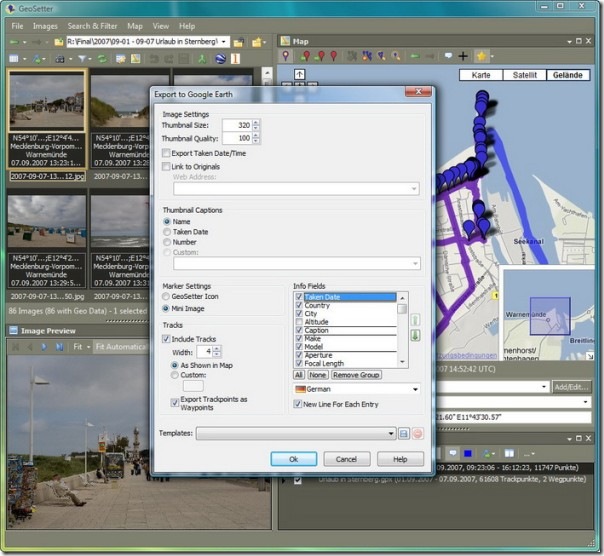Viewport: 604px width, 556px height.
Task: Open the File menu
Action: click(x=17, y=26)
